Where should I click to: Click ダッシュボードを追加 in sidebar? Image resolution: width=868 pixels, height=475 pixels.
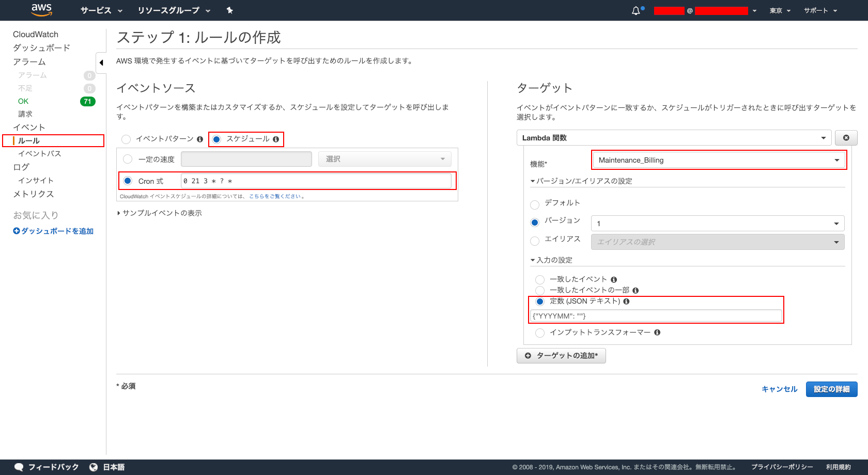[53, 231]
